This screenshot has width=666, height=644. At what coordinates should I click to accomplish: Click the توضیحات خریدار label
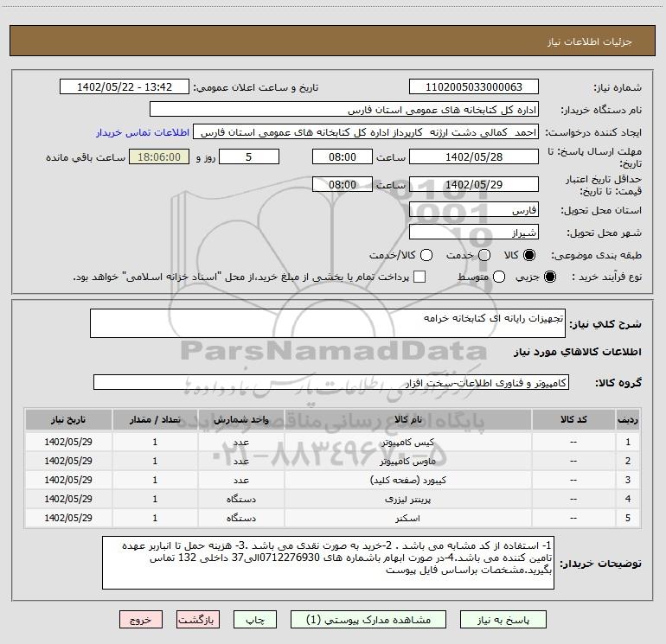(600, 564)
